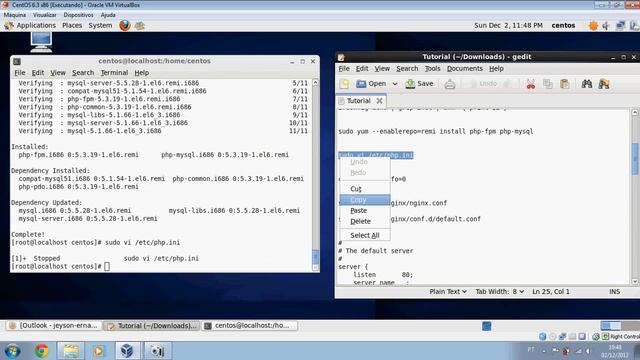This screenshot has height=360, width=640.
Task: Click the network connection icon in panel
Action: [x=620, y=25]
